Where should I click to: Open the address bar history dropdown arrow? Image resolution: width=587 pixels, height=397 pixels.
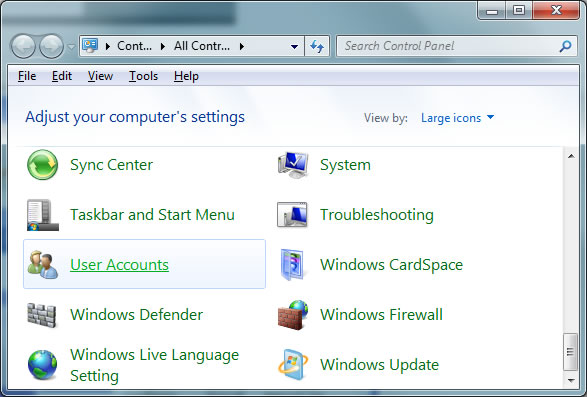pos(295,46)
